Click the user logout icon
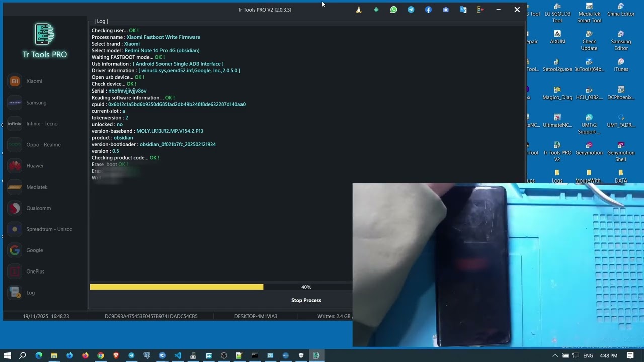The image size is (644, 362). click(480, 10)
